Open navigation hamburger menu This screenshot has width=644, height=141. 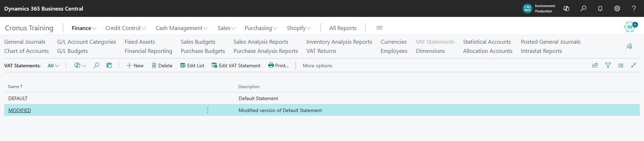[380, 28]
